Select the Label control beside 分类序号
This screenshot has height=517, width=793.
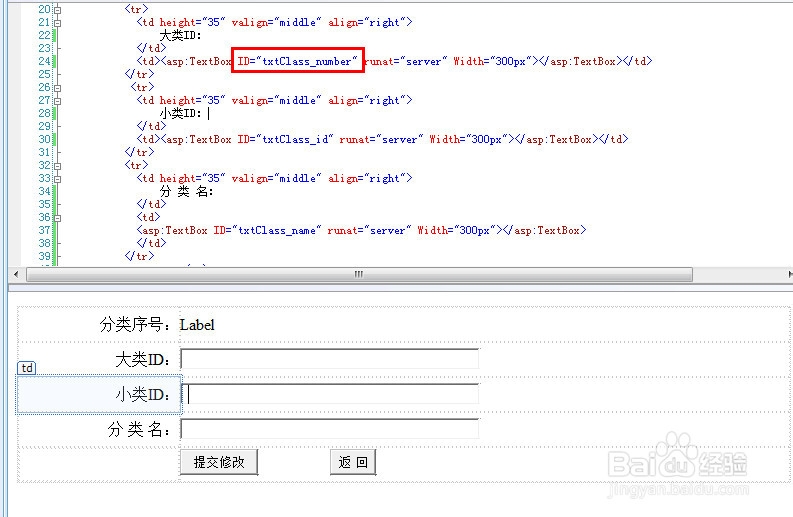(x=197, y=325)
